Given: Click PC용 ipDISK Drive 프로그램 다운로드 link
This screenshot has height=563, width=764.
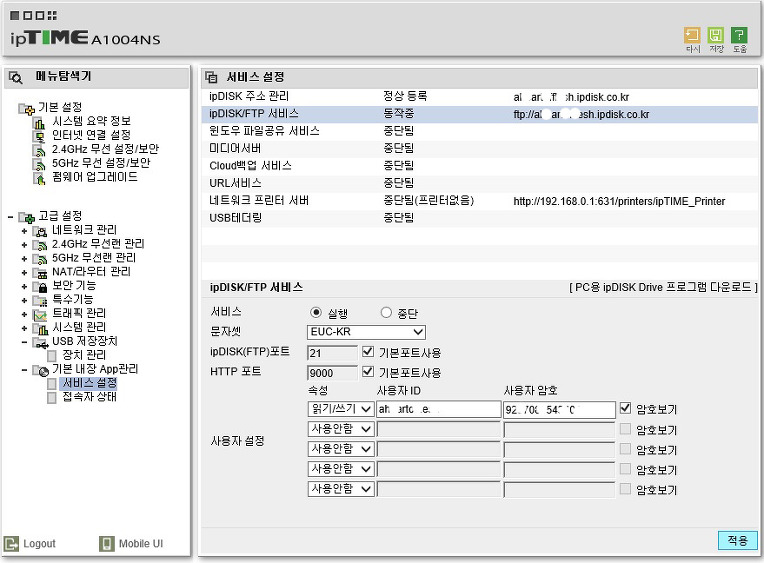Looking at the screenshot, I should pyautogui.click(x=663, y=287).
